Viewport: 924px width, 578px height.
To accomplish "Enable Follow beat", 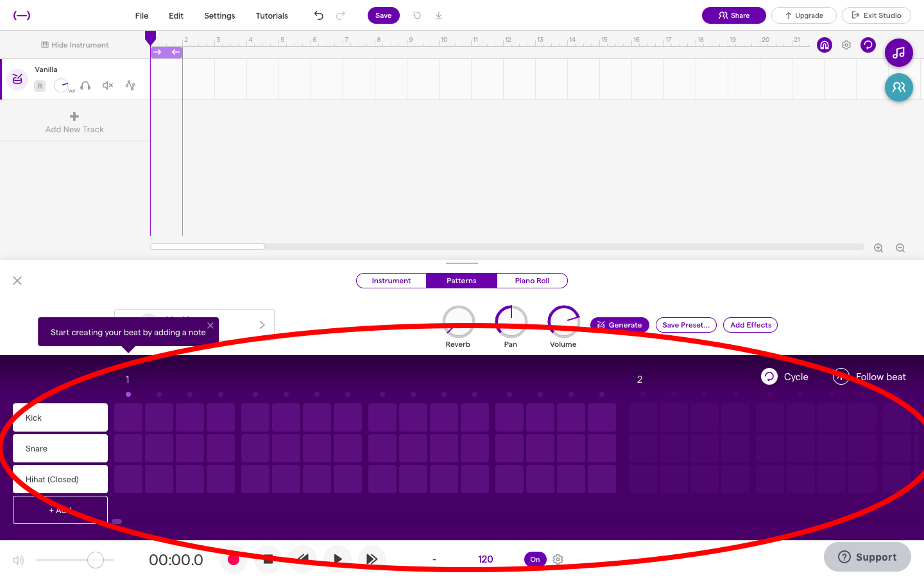I will pyautogui.click(x=841, y=377).
